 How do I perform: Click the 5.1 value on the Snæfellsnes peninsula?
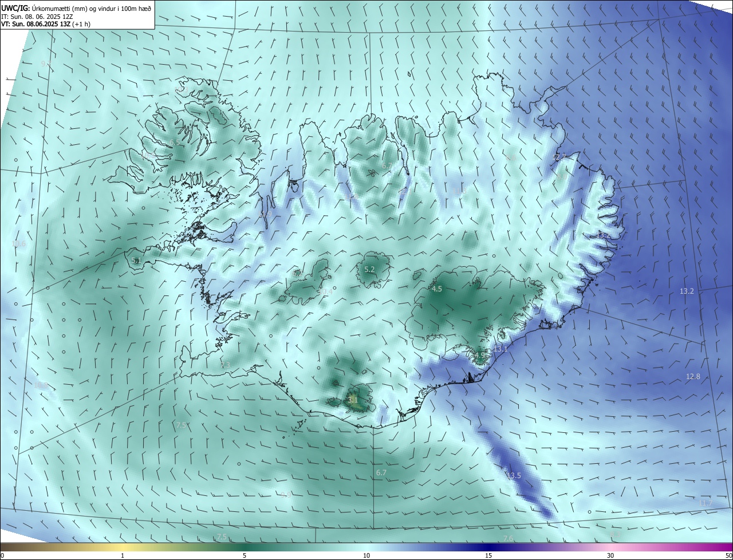pos(136,261)
